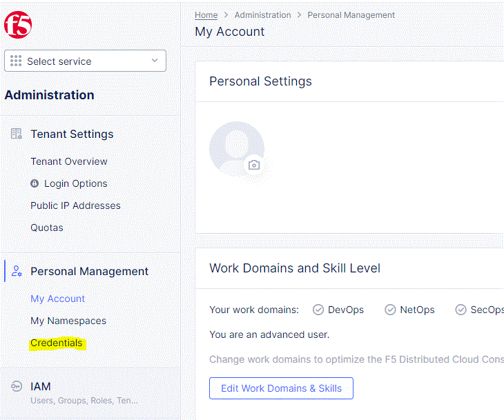Screen dimensions: 504x420
Task: Click the IAM key icon
Action: [x=17, y=386]
